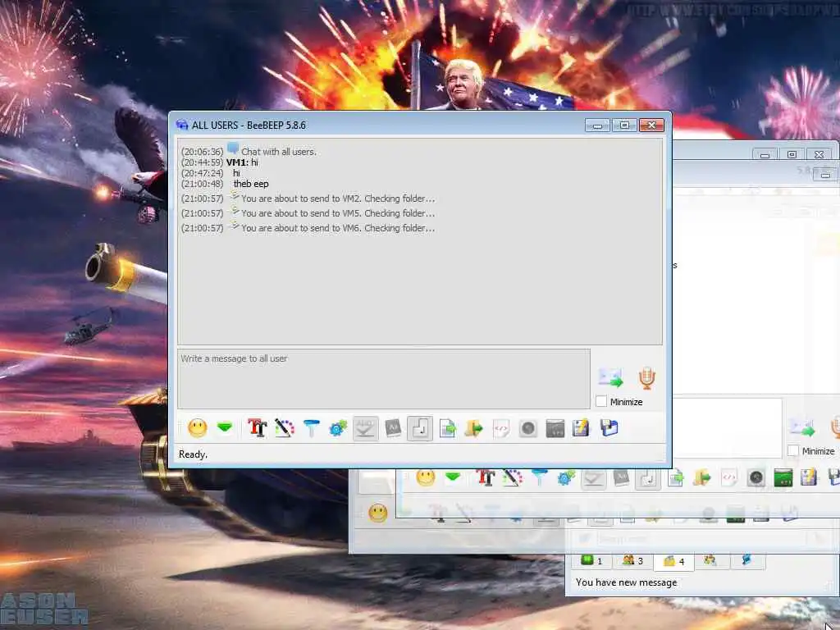This screenshot has width=840, height=630.
Task: Toggle spell check button in background window toolbar
Action: tap(594, 478)
